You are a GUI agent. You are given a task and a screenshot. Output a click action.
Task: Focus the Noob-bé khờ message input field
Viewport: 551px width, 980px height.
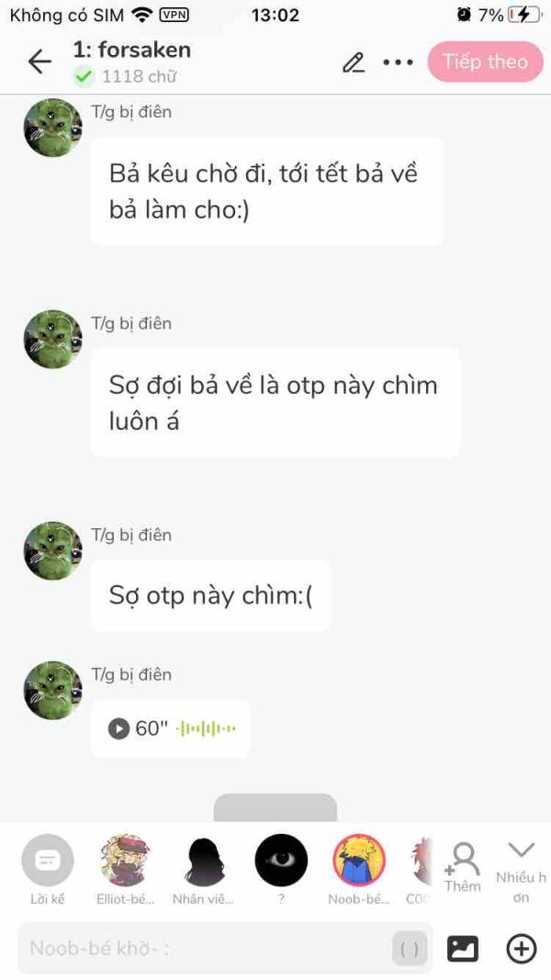click(206, 948)
